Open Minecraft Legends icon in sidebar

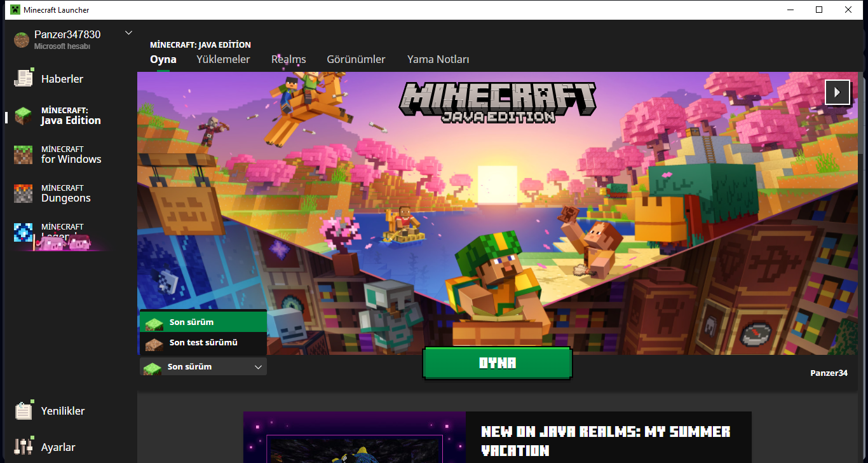pyautogui.click(x=24, y=232)
